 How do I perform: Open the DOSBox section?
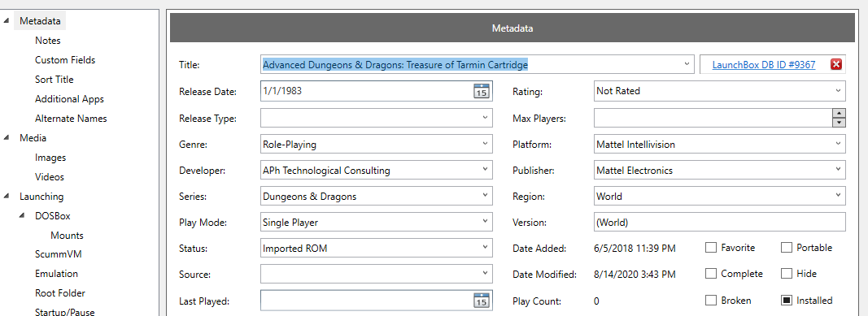(x=53, y=215)
